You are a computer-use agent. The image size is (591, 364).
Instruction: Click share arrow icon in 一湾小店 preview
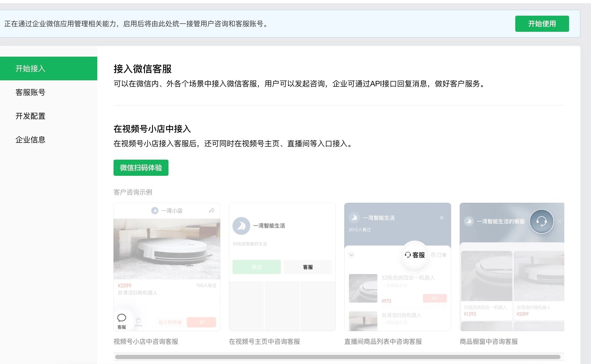pos(212,211)
